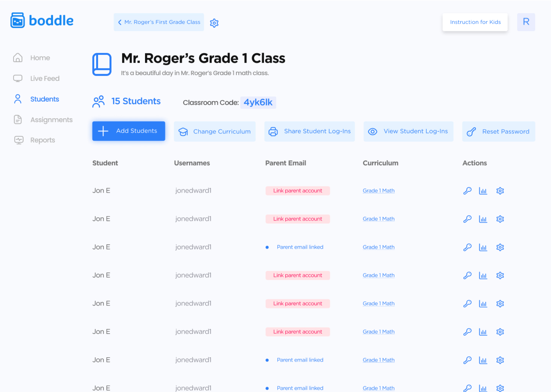Image resolution: width=551 pixels, height=392 pixels.
Task: Click Parent email linked in third row
Action: coord(300,247)
